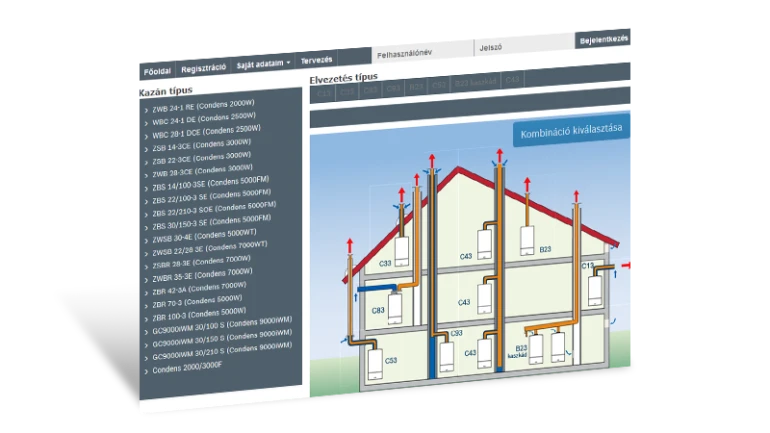Focus the Jelszó password field

pyautogui.click(x=524, y=46)
